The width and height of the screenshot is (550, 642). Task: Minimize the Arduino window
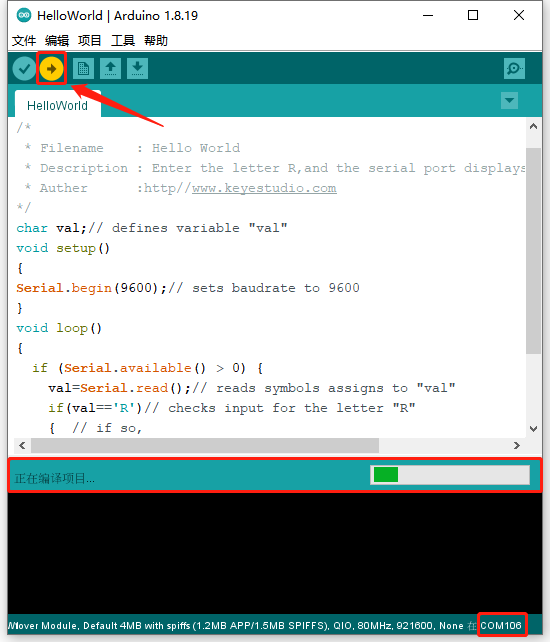(x=428, y=16)
